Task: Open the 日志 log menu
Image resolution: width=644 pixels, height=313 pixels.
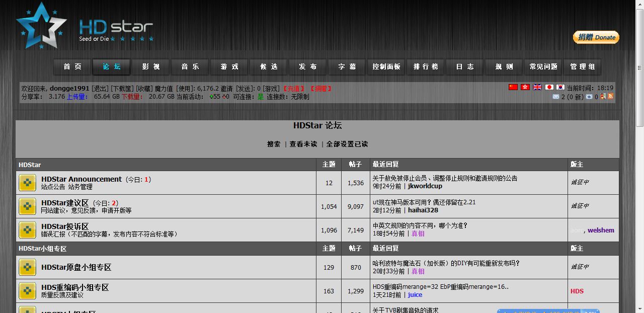Action: [x=465, y=67]
